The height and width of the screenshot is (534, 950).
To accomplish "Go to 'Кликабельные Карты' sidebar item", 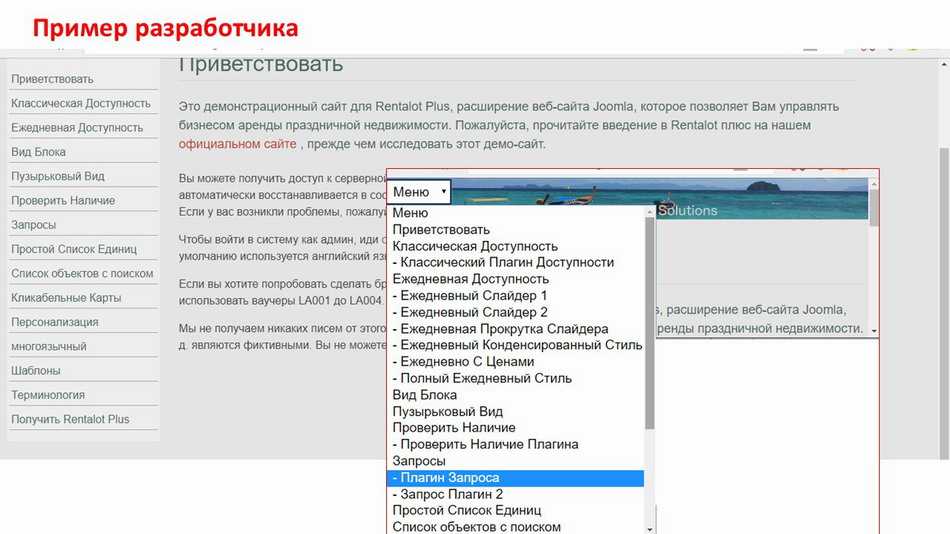I will 66,298.
